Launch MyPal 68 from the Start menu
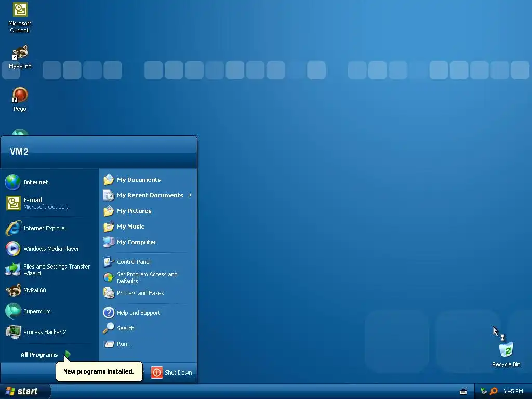532x399 pixels. [x=50, y=290]
